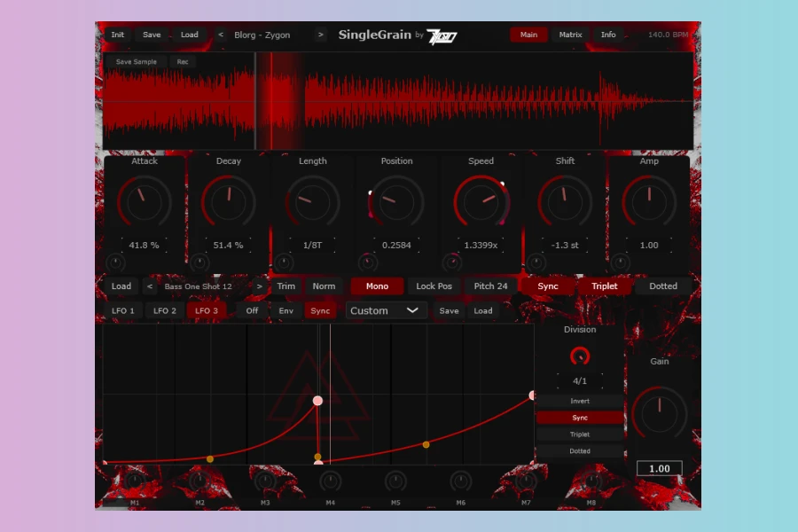Click the Speed knob
The height and width of the screenshot is (532, 798).
(x=481, y=202)
